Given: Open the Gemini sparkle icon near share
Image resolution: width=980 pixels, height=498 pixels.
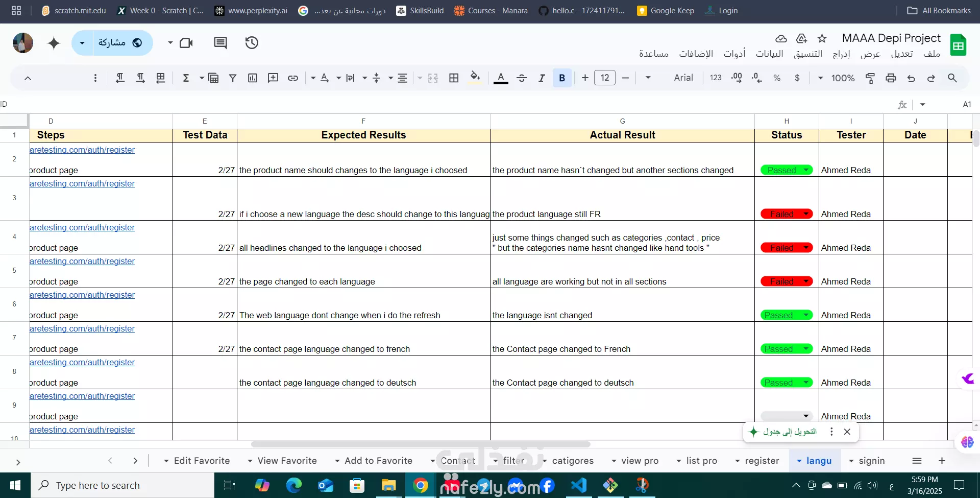Looking at the screenshot, I should click(x=54, y=43).
